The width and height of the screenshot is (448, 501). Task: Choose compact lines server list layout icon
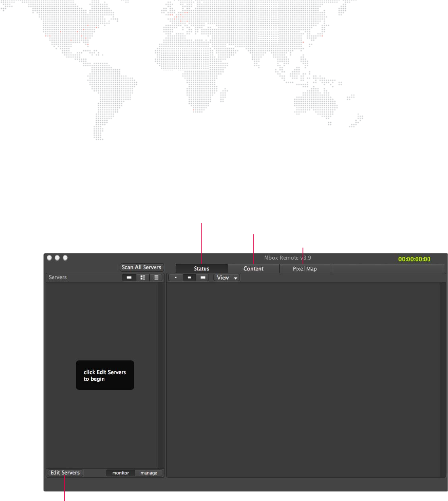click(156, 277)
